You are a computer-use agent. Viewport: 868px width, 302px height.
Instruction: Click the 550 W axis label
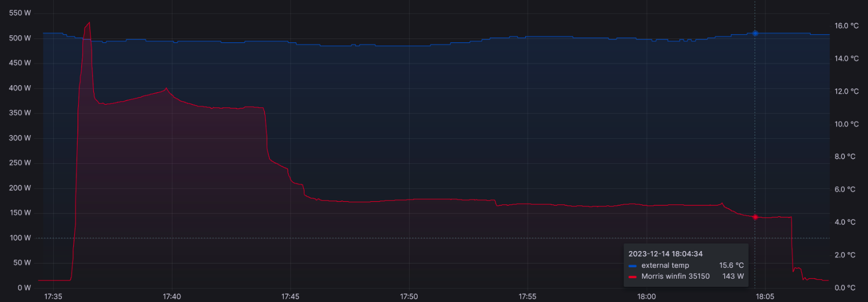pyautogui.click(x=20, y=13)
